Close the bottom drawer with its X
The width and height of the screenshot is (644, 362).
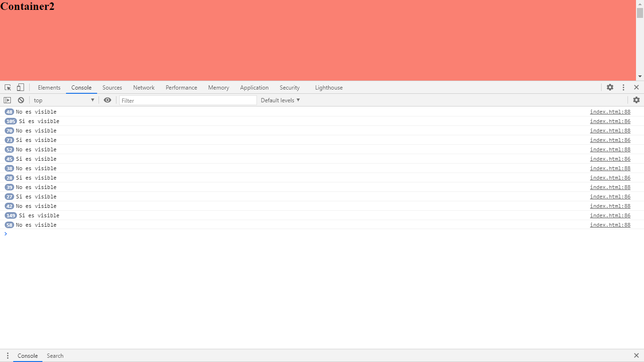636,355
